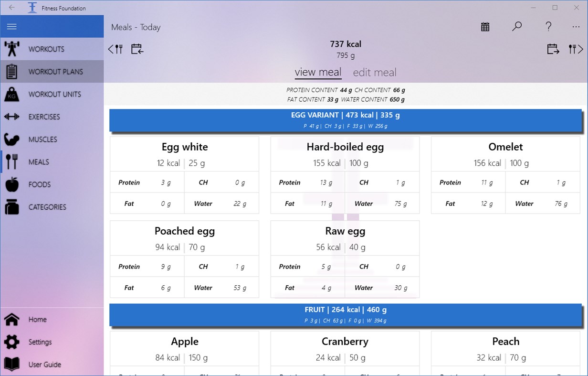This screenshot has width=588, height=376.
Task: Select the view meal tab
Action: click(318, 72)
